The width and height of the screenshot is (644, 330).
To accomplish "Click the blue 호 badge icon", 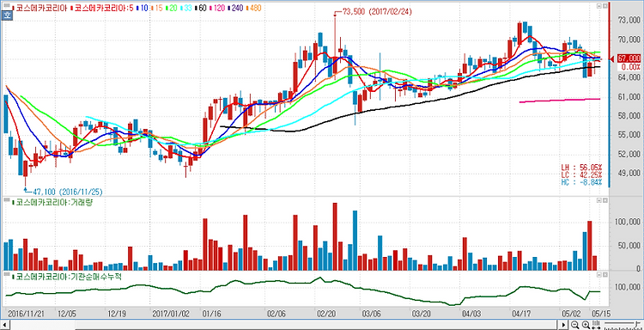I will 8,15.
